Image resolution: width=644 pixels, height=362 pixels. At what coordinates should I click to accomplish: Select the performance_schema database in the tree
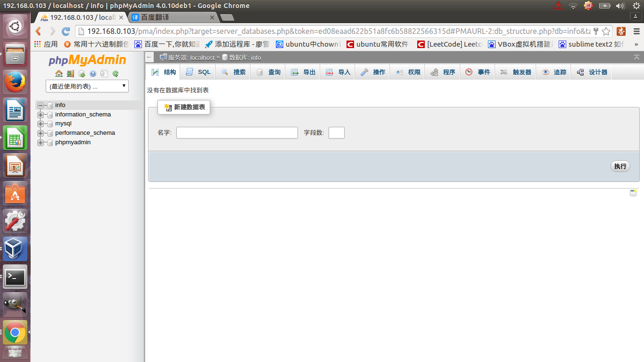85,133
